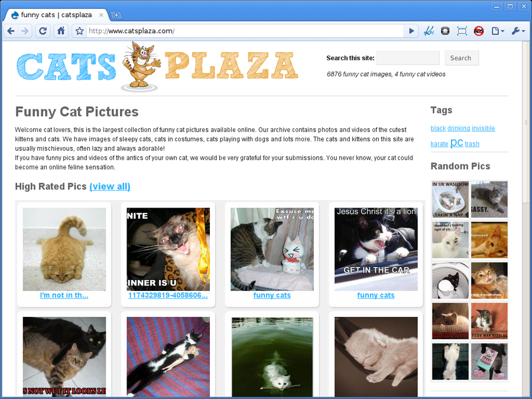Open the (view all) link
Screen dimensions: 532x399
(x=110, y=186)
